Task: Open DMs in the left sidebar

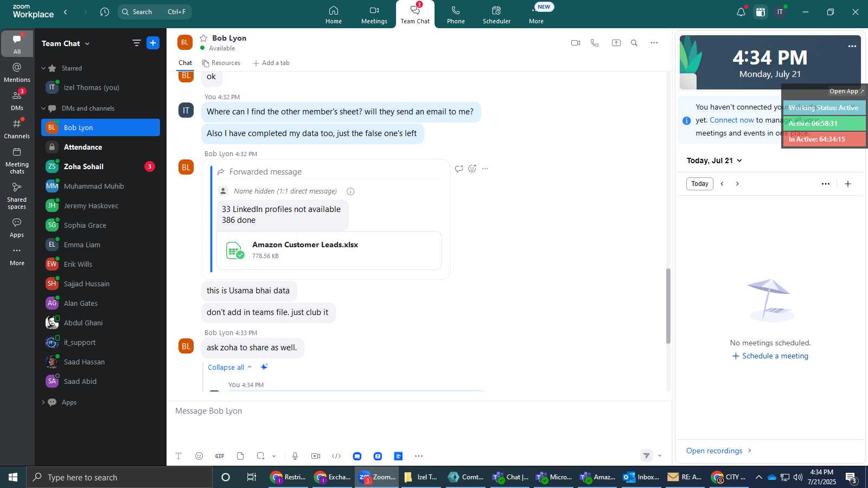Action: (x=17, y=100)
